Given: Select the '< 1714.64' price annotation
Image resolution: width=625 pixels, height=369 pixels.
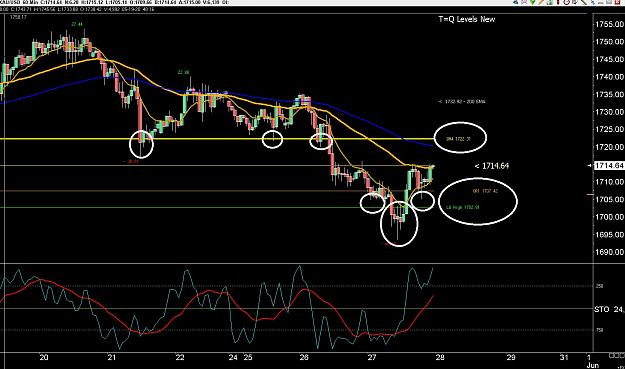Looking at the screenshot, I should tap(491, 166).
